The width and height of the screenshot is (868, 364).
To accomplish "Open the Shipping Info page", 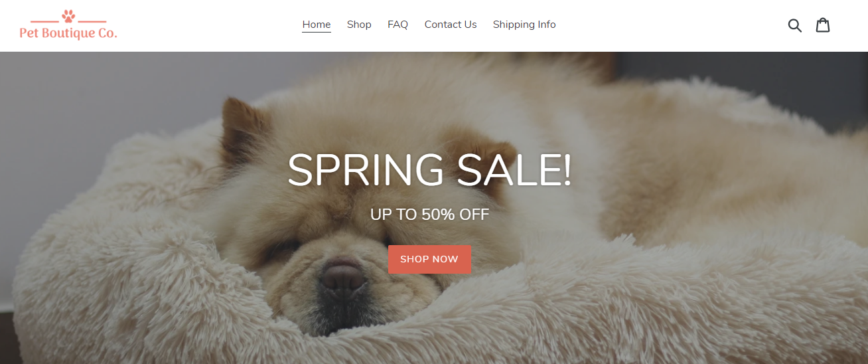I will pyautogui.click(x=524, y=25).
